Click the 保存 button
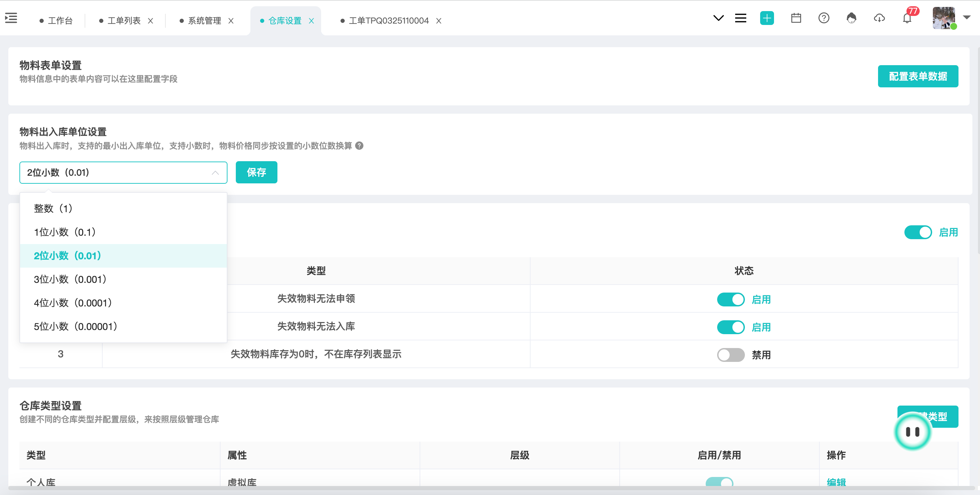Image resolution: width=980 pixels, height=495 pixels. click(x=256, y=173)
